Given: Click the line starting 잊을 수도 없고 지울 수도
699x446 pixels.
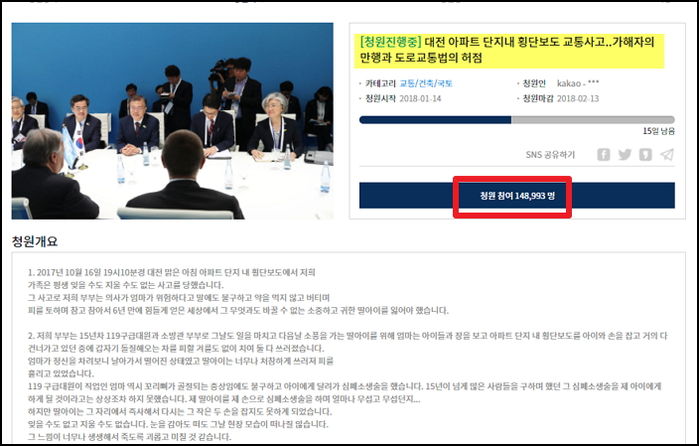Looking at the screenshot, I should pyautogui.click(x=178, y=424).
